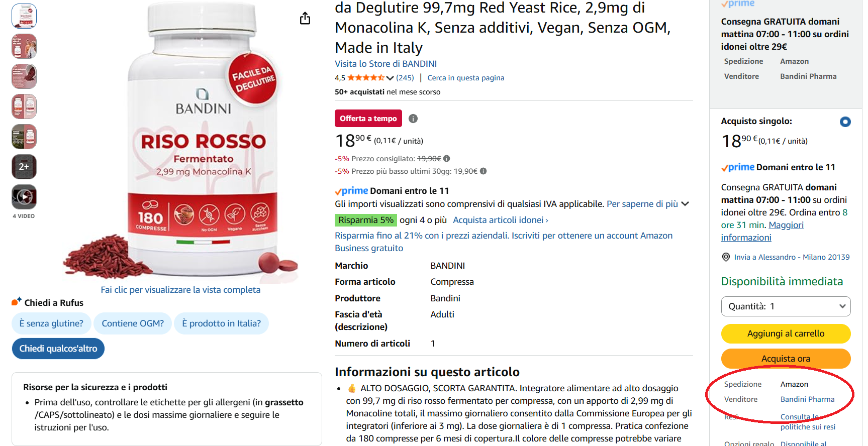Select the first product thumbnail image
This screenshot has height=446, width=868.
coord(24,16)
